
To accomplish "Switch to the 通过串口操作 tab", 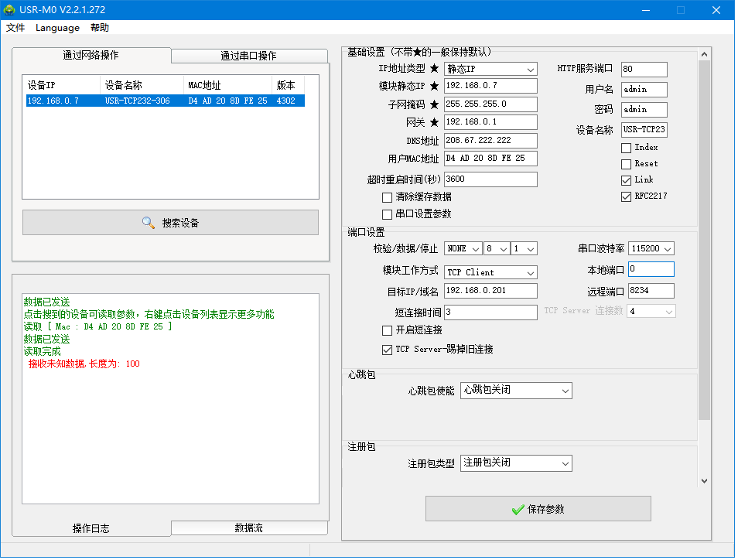I will (x=248, y=56).
